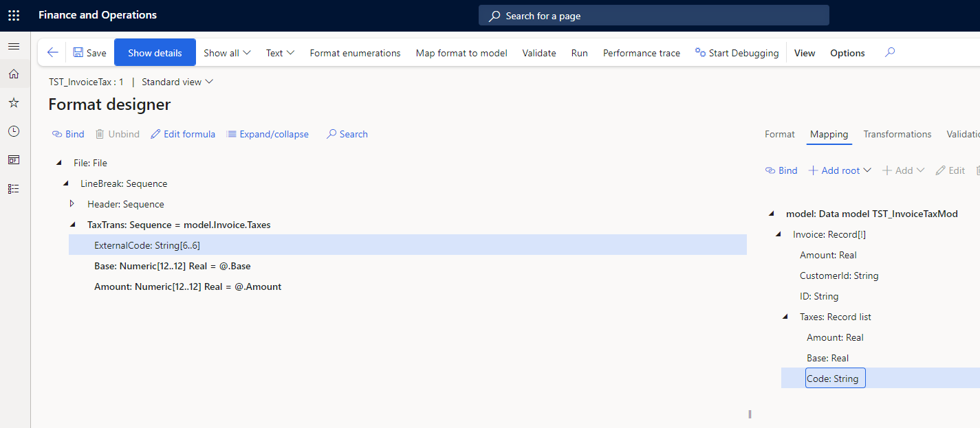Switch to the Format tab

(x=779, y=134)
